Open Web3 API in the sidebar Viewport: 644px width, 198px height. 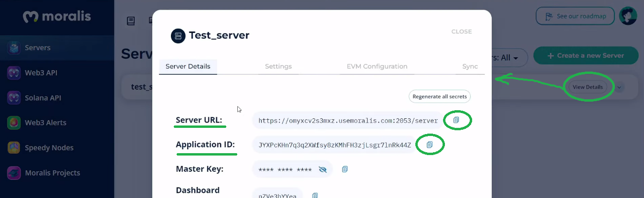point(57,73)
